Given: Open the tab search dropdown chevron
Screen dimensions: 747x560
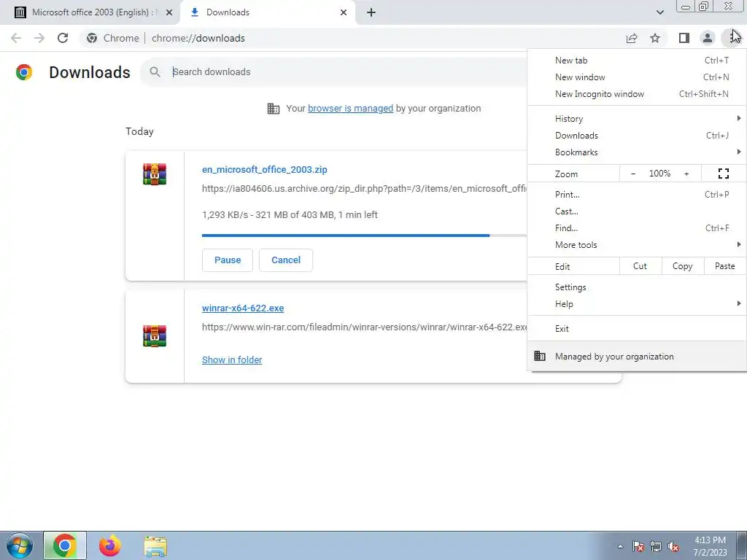Looking at the screenshot, I should 659,12.
